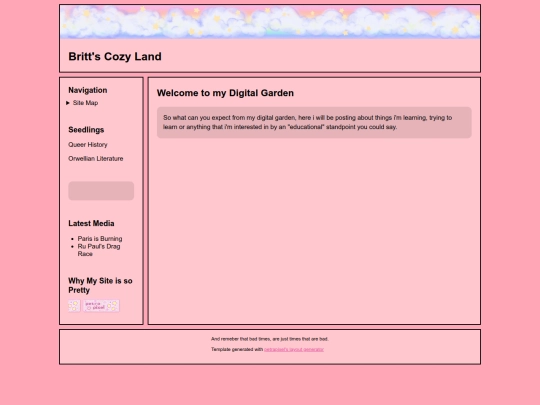
Task: Click the Britt's Cozy Land site title
Action: [115, 56]
